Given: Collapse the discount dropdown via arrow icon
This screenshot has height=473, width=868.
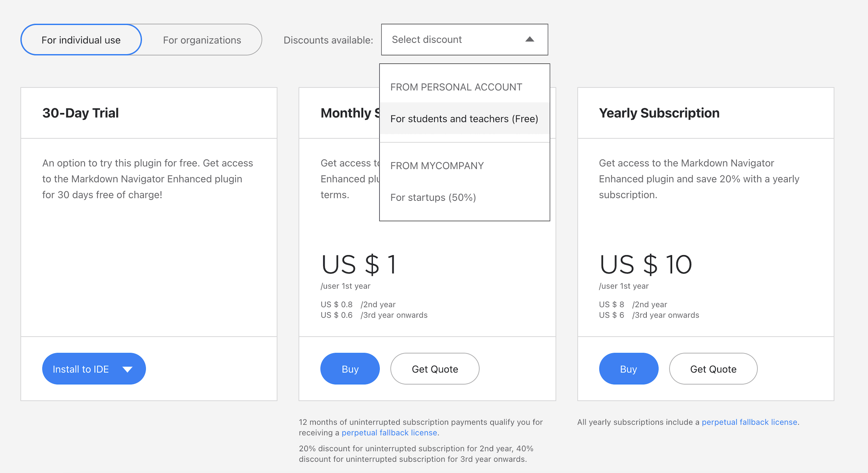Looking at the screenshot, I should pos(530,39).
